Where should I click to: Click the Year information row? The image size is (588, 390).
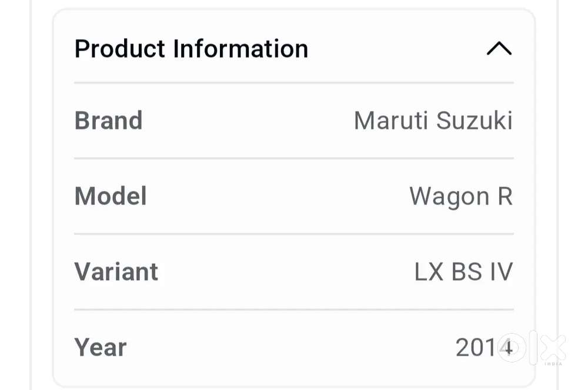[294, 347]
